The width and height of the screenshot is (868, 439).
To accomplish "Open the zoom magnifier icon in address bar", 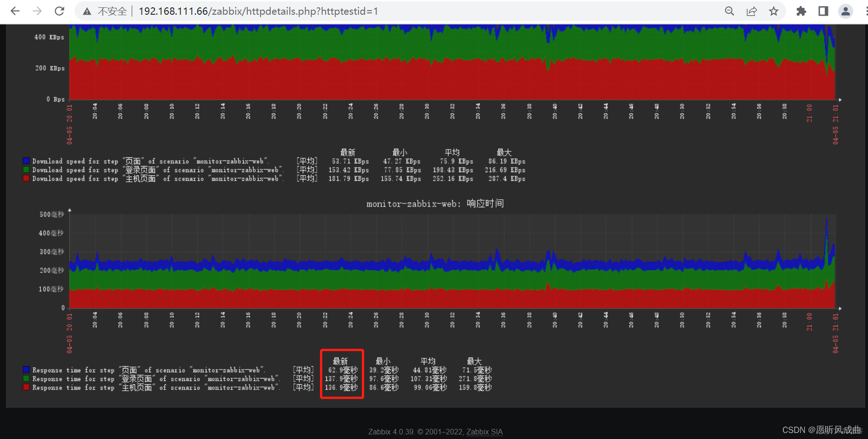I will coord(729,11).
